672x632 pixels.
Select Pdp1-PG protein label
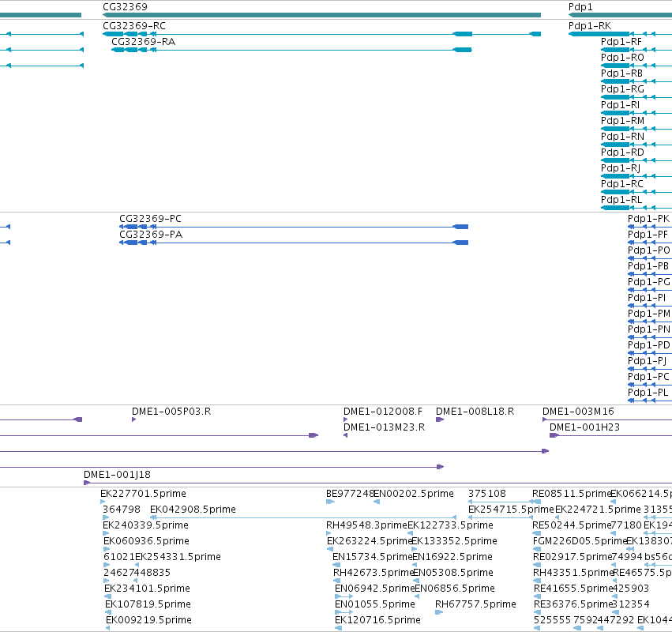(x=649, y=282)
